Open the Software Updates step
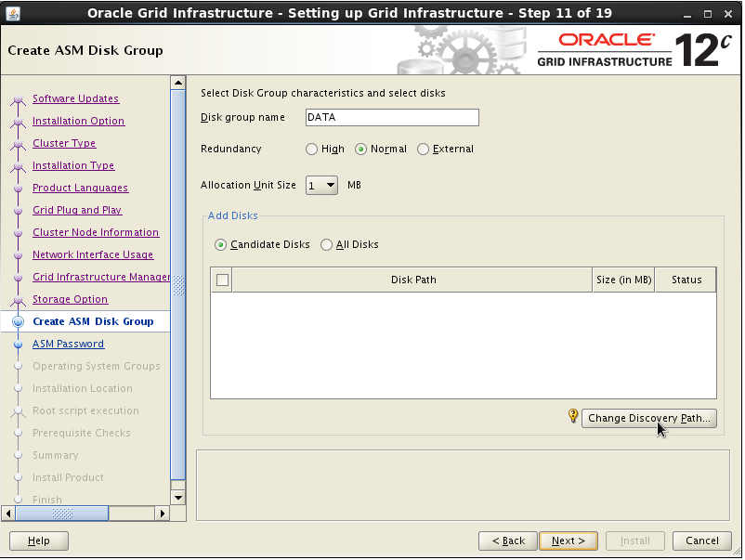Screen dimensions: 745x560 pos(75,98)
